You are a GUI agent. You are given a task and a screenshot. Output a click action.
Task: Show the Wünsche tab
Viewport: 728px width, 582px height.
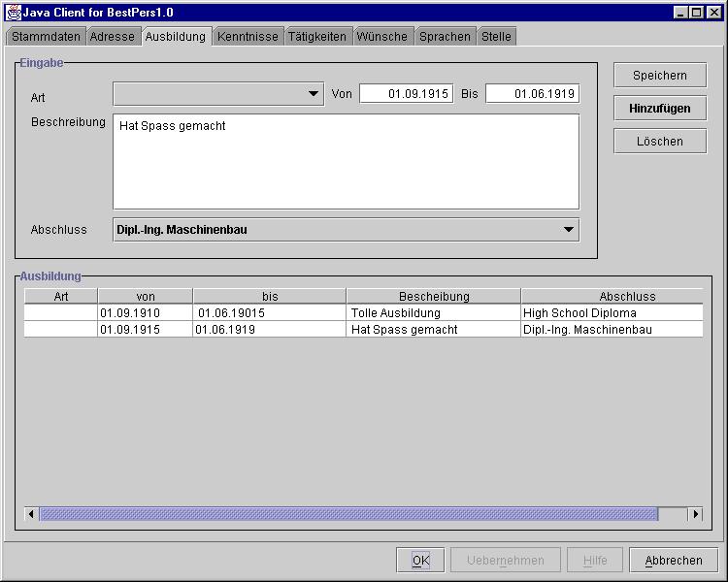tap(382, 37)
